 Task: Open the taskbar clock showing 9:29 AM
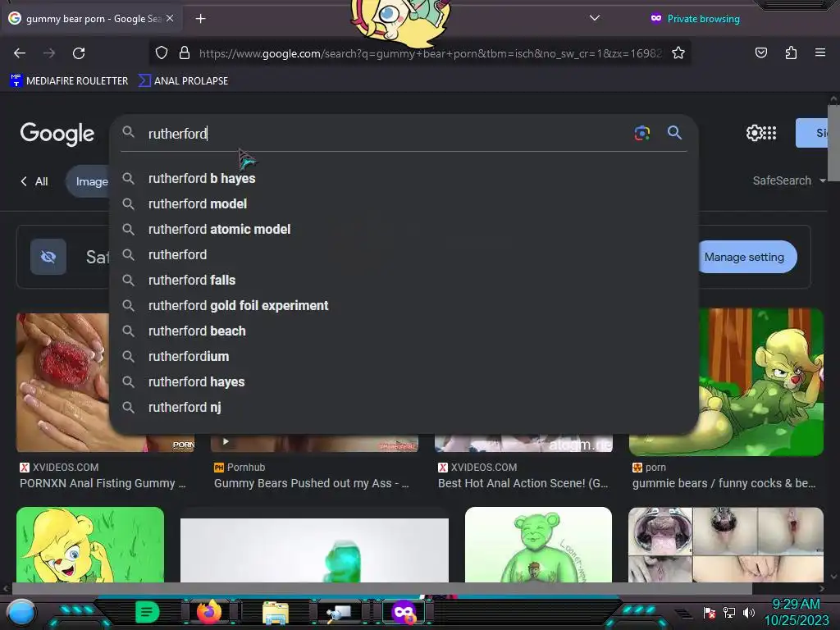coord(796,612)
